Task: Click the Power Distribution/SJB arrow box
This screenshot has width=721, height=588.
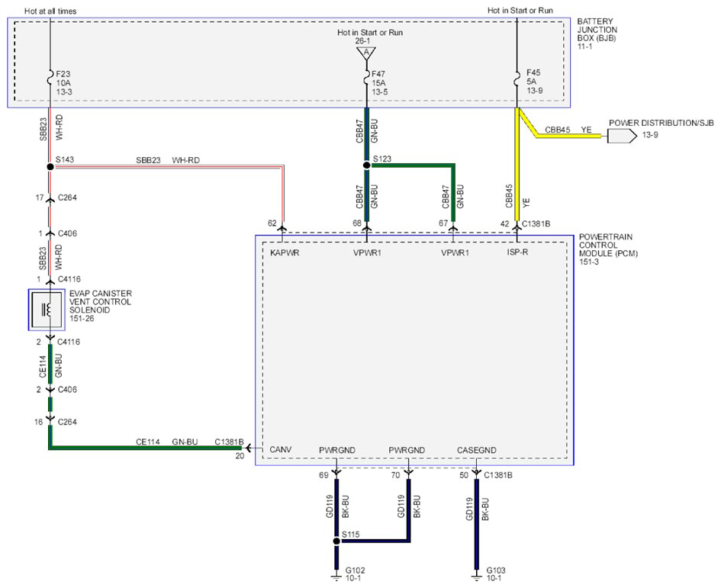Action: point(622,136)
